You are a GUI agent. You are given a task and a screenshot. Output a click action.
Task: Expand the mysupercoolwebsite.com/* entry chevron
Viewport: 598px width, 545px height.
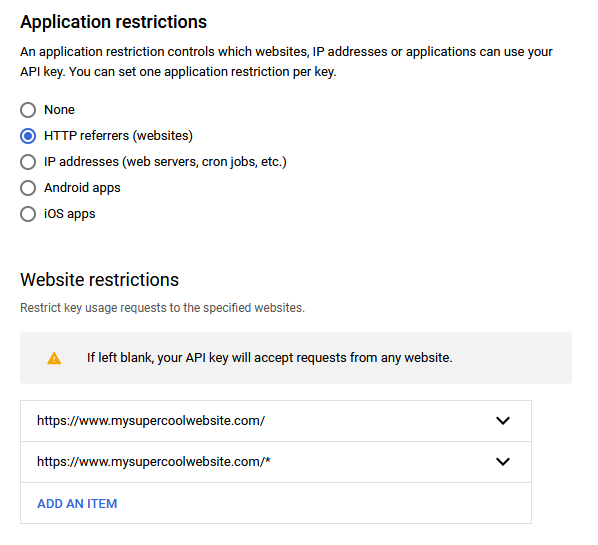pos(503,461)
